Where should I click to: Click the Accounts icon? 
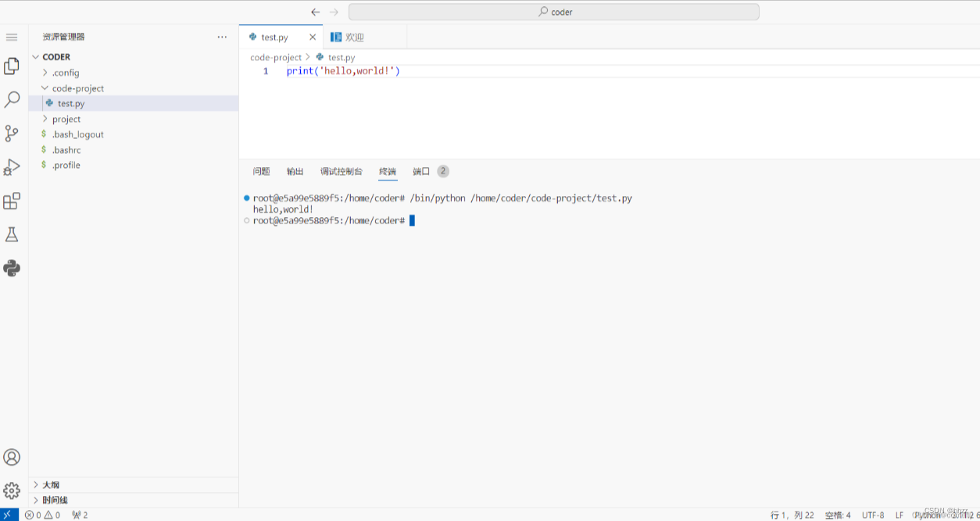pos(12,457)
